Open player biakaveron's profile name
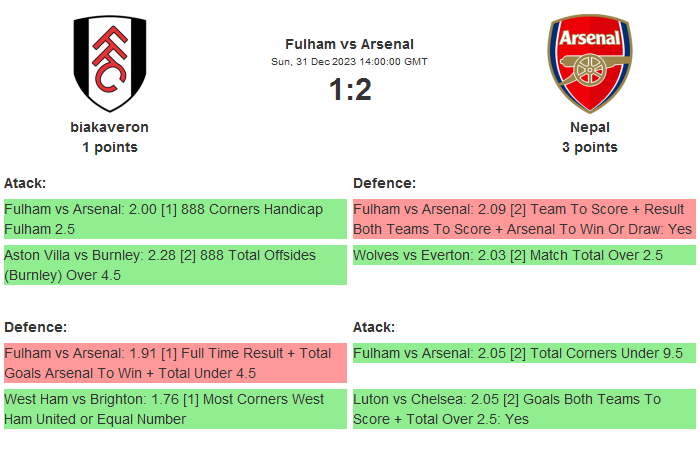 coord(110,127)
